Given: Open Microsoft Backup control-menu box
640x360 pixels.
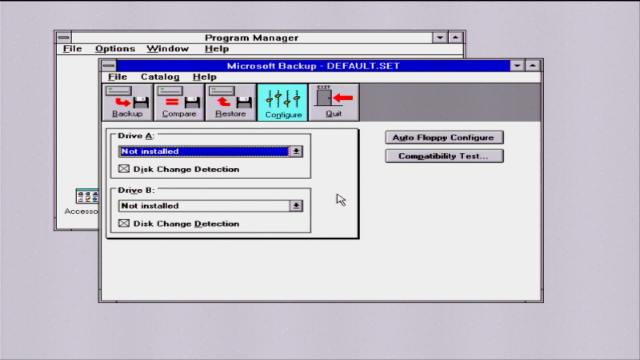Looking at the screenshot, I should [109, 66].
